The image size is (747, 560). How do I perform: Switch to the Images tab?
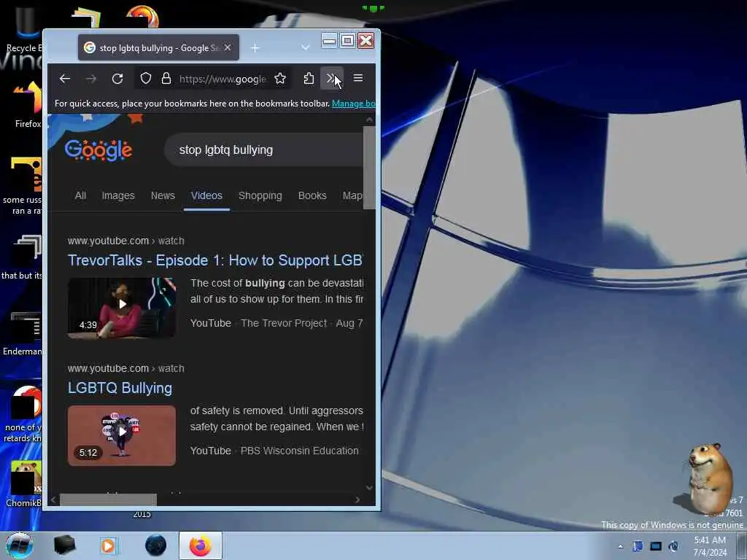point(118,195)
